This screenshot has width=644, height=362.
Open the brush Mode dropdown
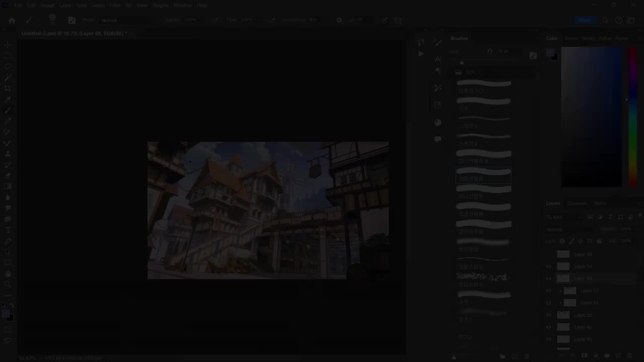[x=126, y=20]
